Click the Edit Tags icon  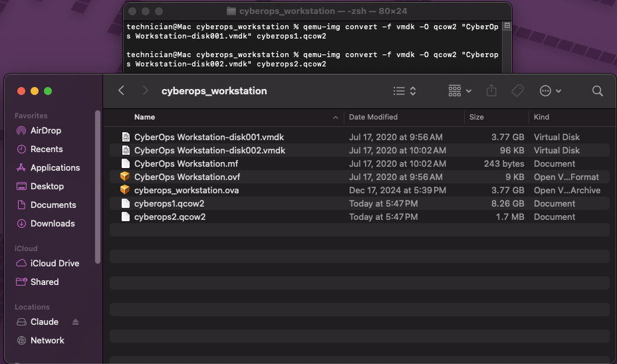[x=517, y=91]
